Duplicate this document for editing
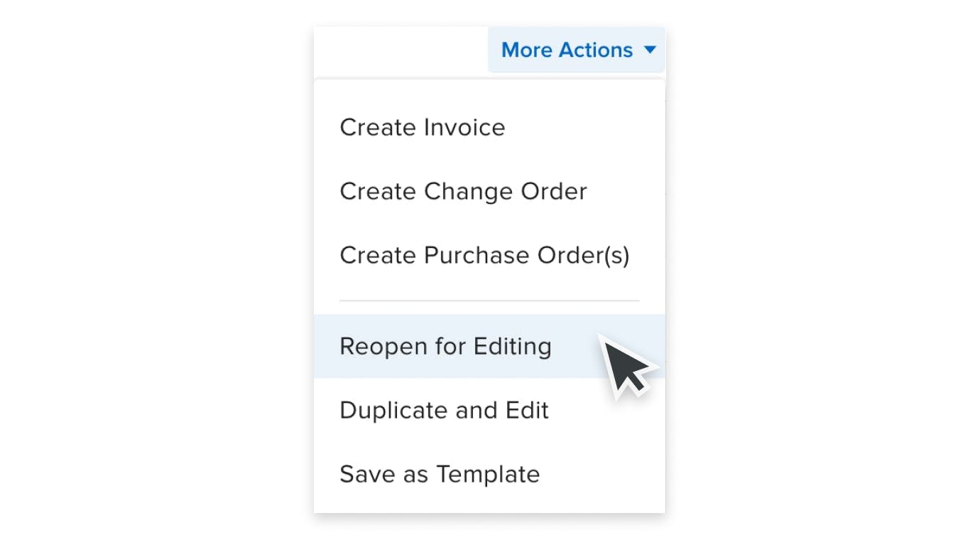980x540 pixels. [x=444, y=410]
